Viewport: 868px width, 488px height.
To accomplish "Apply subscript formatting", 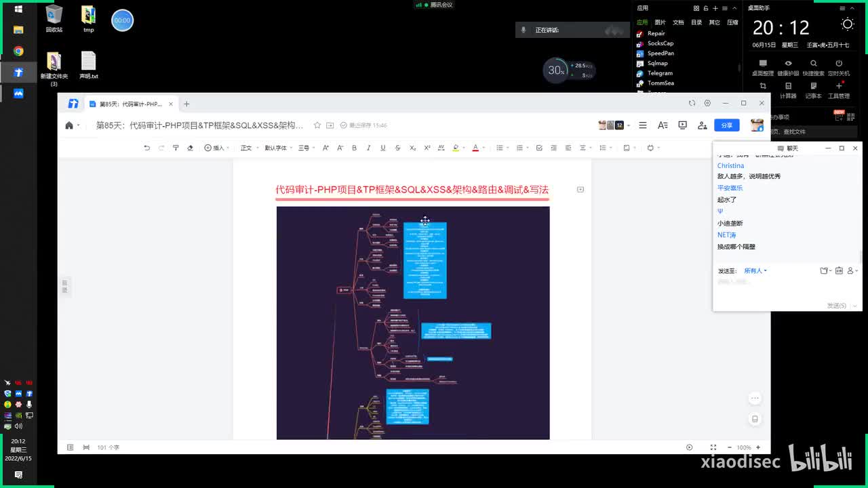I will [412, 148].
